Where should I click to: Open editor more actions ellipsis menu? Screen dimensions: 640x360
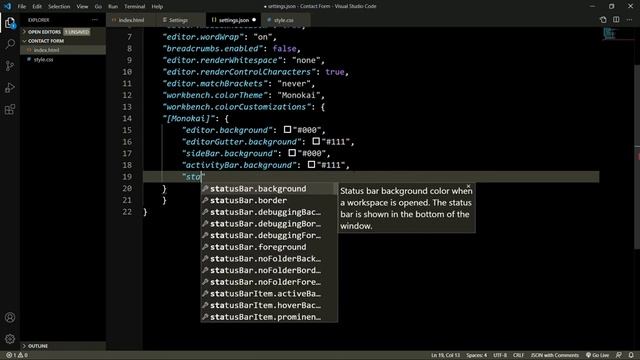coord(629,20)
